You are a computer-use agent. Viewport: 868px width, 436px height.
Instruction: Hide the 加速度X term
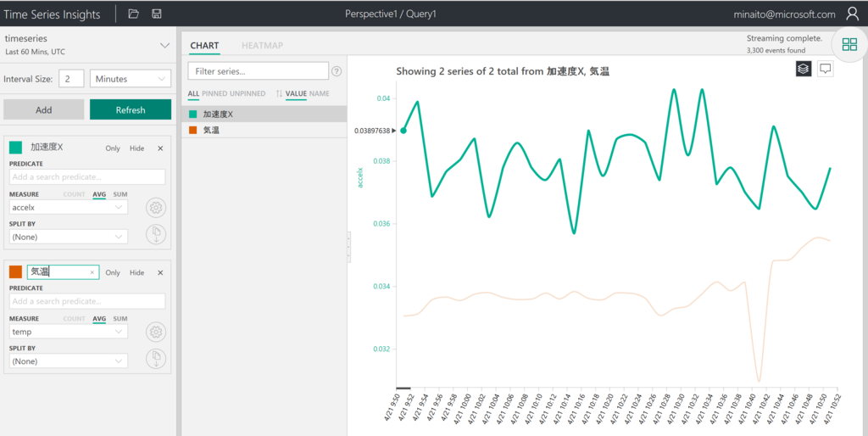pos(136,148)
